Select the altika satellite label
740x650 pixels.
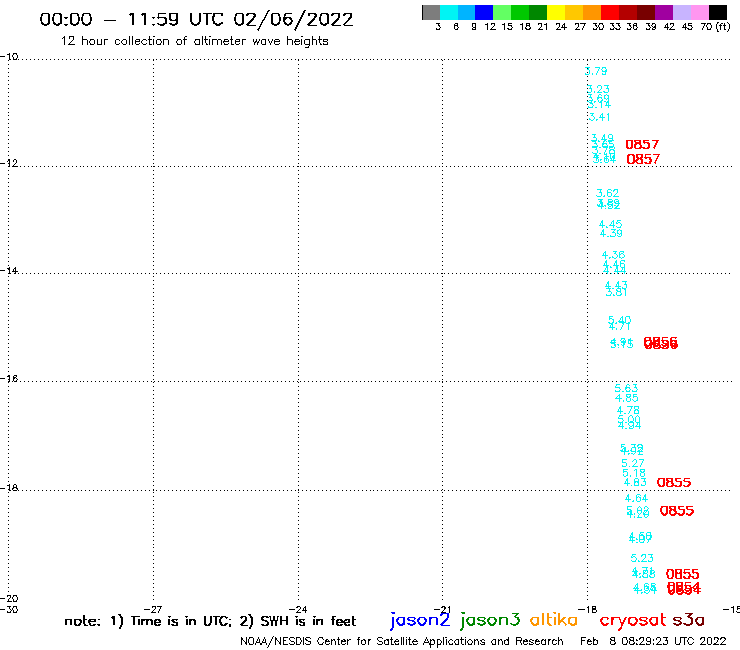pyautogui.click(x=554, y=619)
